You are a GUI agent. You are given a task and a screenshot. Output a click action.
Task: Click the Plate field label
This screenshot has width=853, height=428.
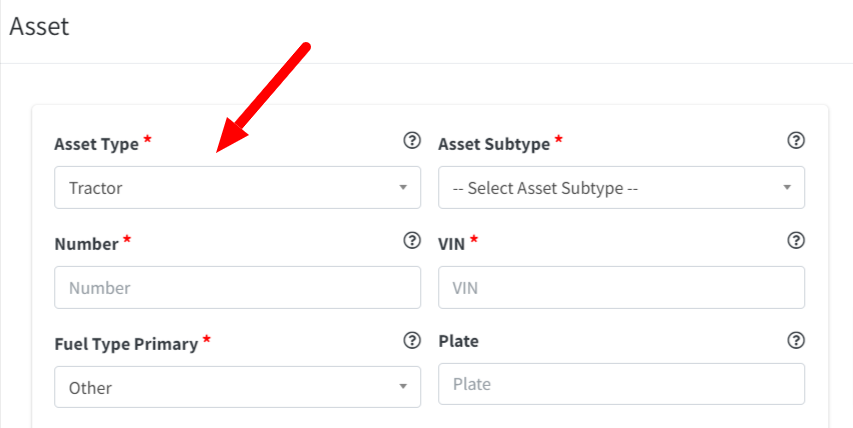coord(458,341)
